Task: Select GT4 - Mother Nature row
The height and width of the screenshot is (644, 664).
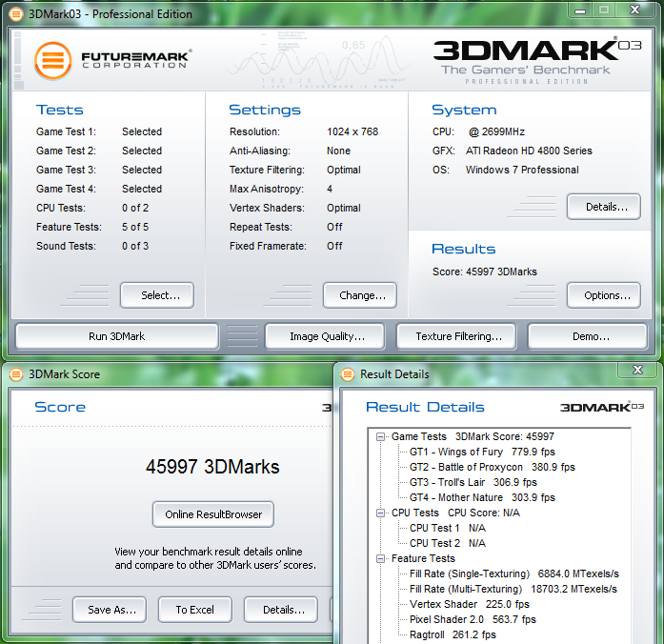Action: [482, 497]
